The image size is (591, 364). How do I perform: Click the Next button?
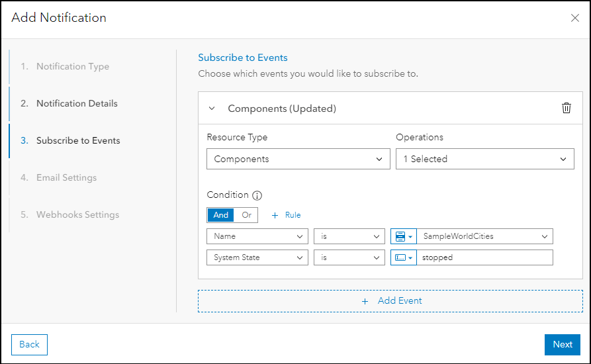(562, 344)
